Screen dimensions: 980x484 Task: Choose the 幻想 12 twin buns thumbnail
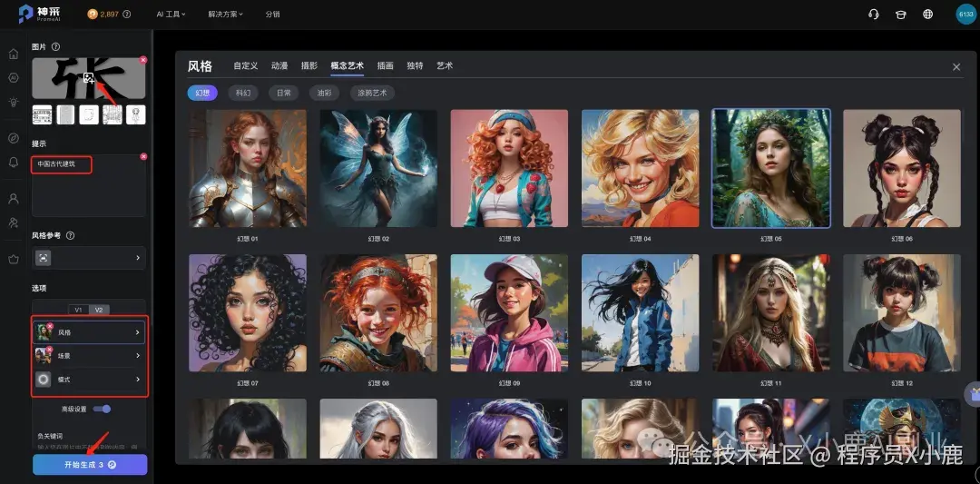[902, 312]
